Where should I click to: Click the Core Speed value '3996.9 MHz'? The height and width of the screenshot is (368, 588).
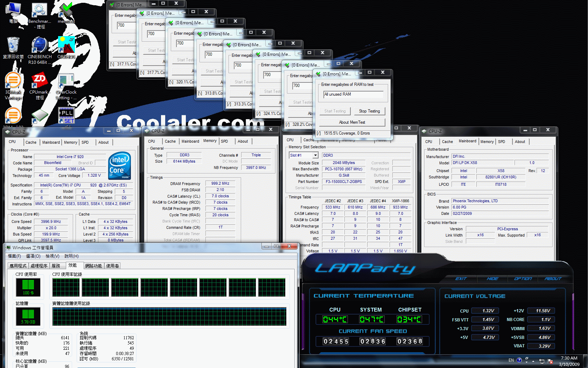click(51, 222)
